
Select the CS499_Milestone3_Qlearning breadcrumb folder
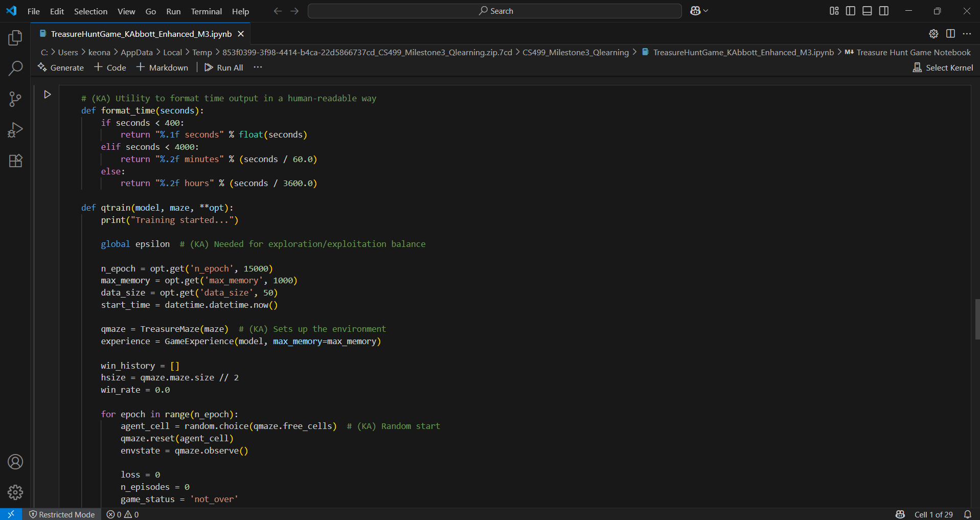pyautogui.click(x=576, y=52)
